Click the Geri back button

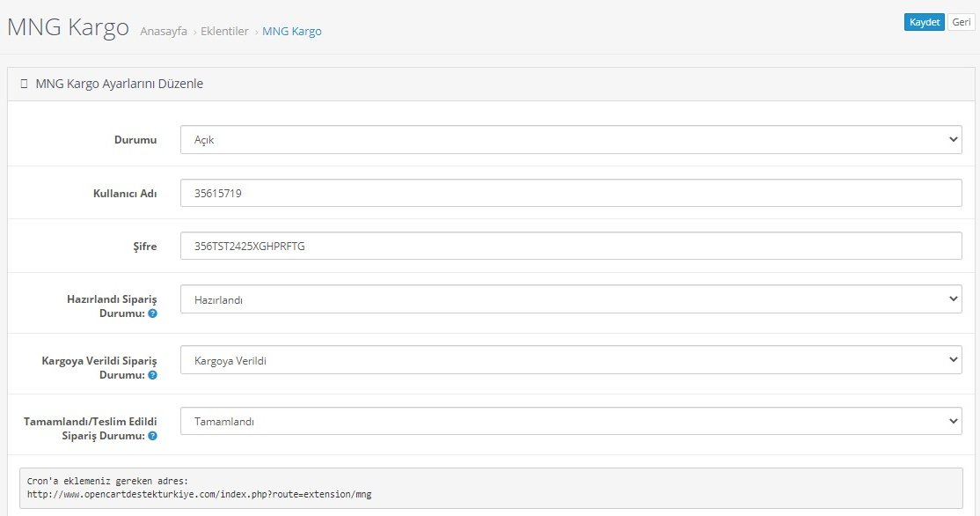(962, 22)
